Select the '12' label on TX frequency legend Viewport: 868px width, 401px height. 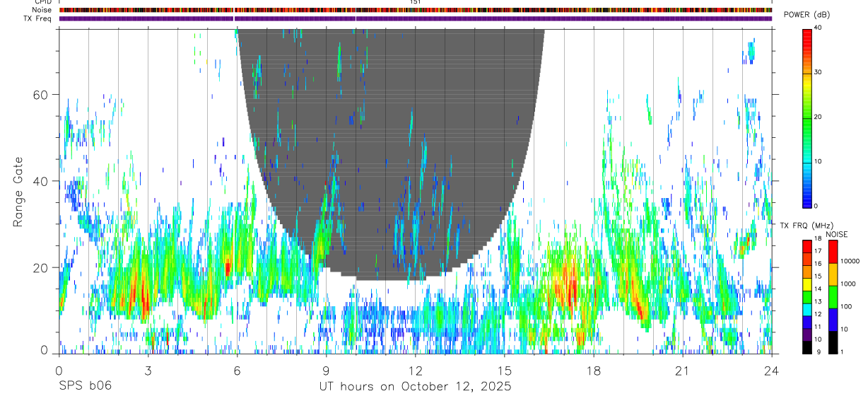(x=818, y=314)
